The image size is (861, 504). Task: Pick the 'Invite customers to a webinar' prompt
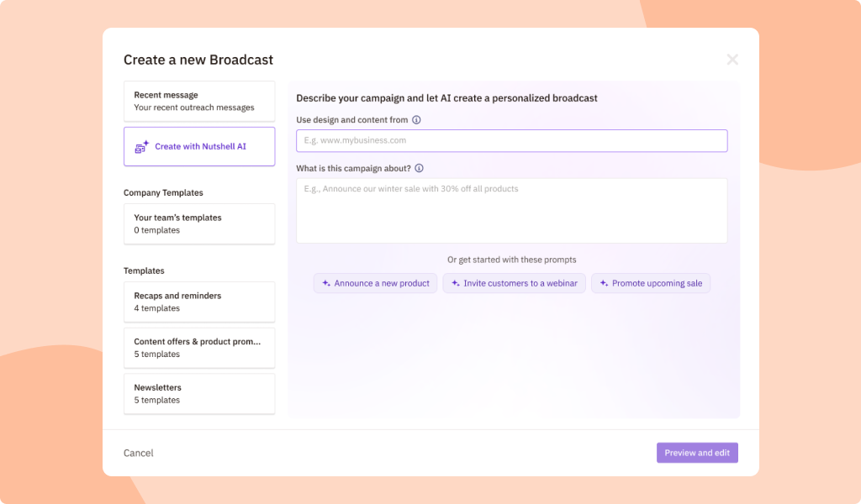[514, 284]
